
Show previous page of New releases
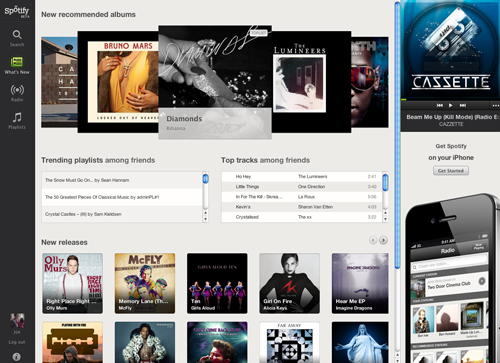tap(373, 240)
